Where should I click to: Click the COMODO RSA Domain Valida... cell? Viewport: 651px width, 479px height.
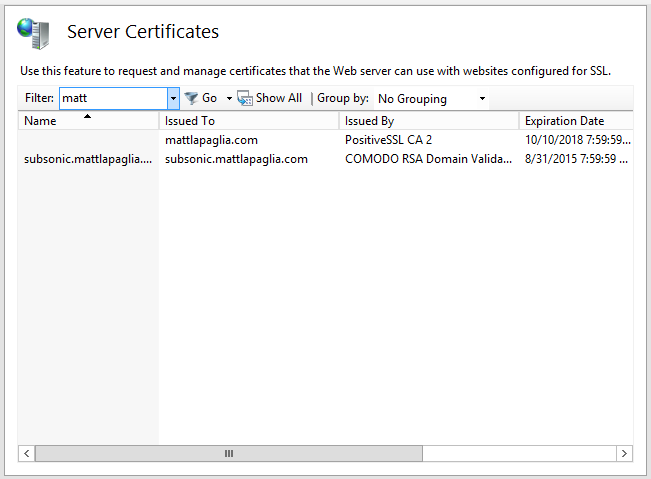tap(428, 159)
